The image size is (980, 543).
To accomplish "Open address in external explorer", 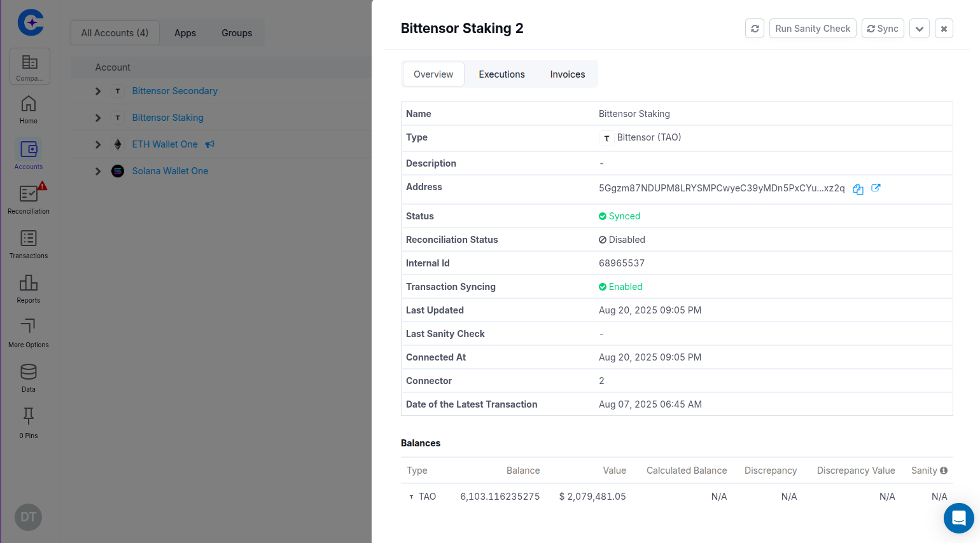I will pos(876,188).
